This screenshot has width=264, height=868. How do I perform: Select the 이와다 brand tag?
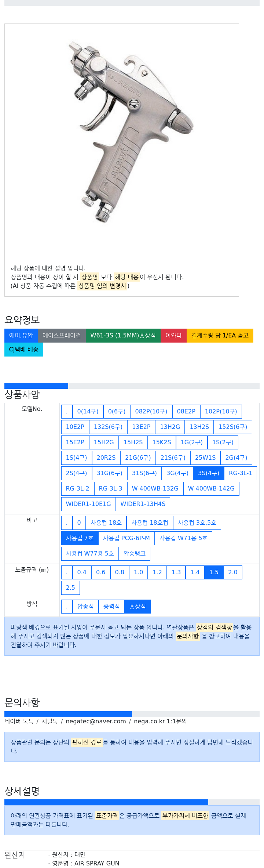[173, 335]
